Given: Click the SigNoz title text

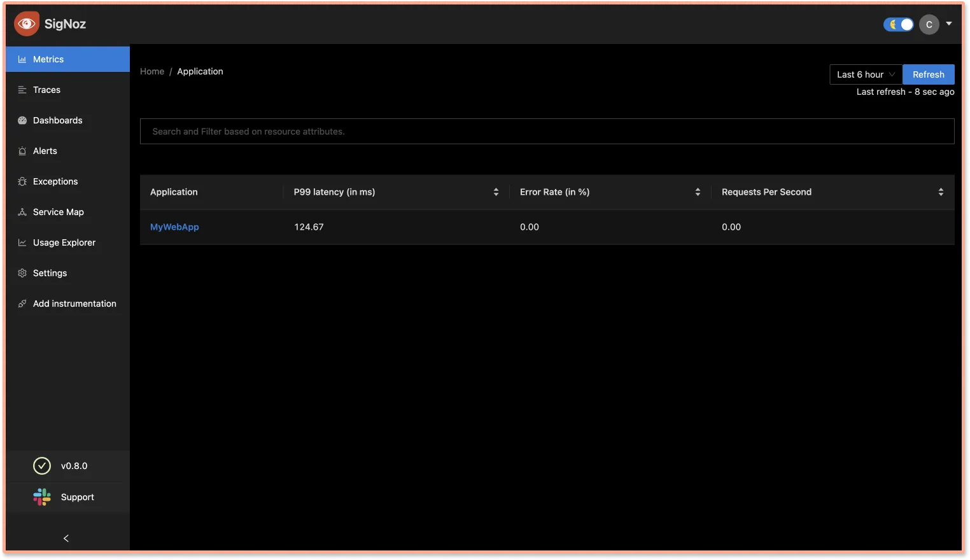Looking at the screenshot, I should (x=65, y=24).
